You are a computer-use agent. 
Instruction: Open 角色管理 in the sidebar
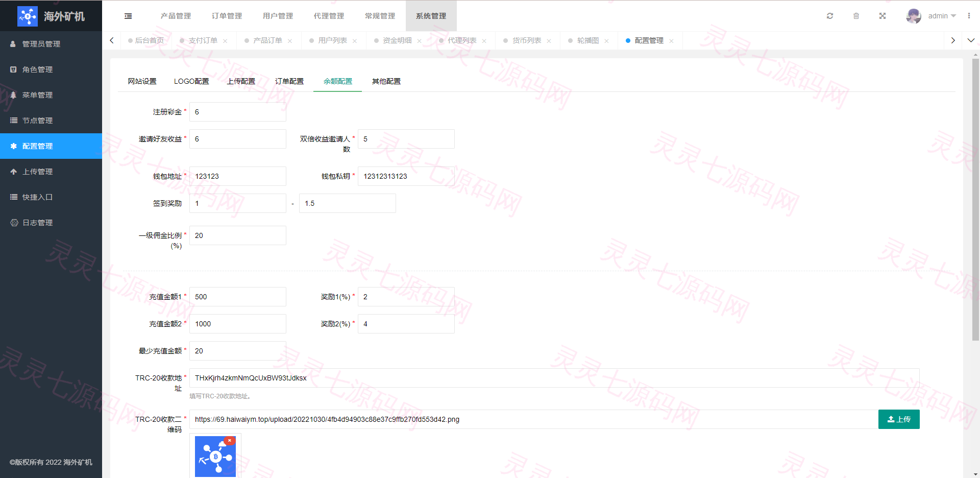click(51, 69)
